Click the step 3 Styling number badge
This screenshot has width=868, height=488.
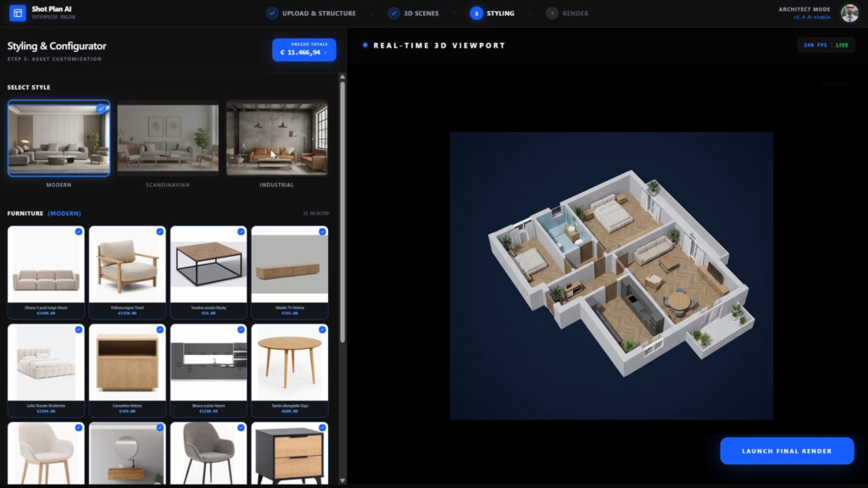click(x=476, y=14)
